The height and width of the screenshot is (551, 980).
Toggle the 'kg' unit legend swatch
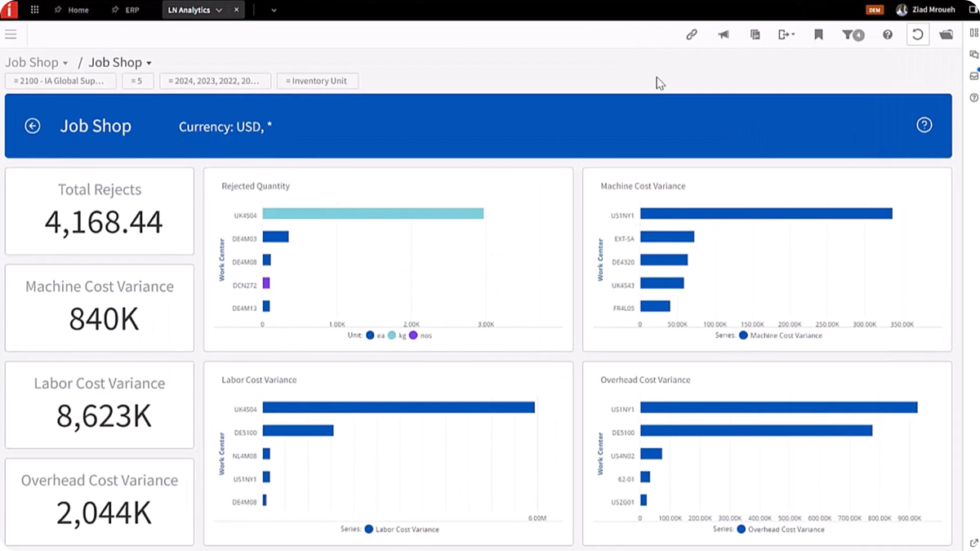coord(392,335)
